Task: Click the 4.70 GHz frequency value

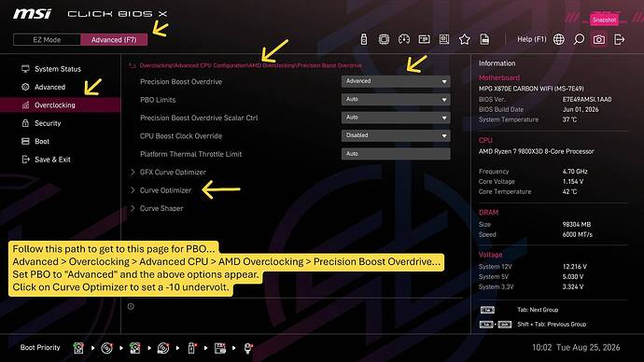Action: pyautogui.click(x=575, y=172)
